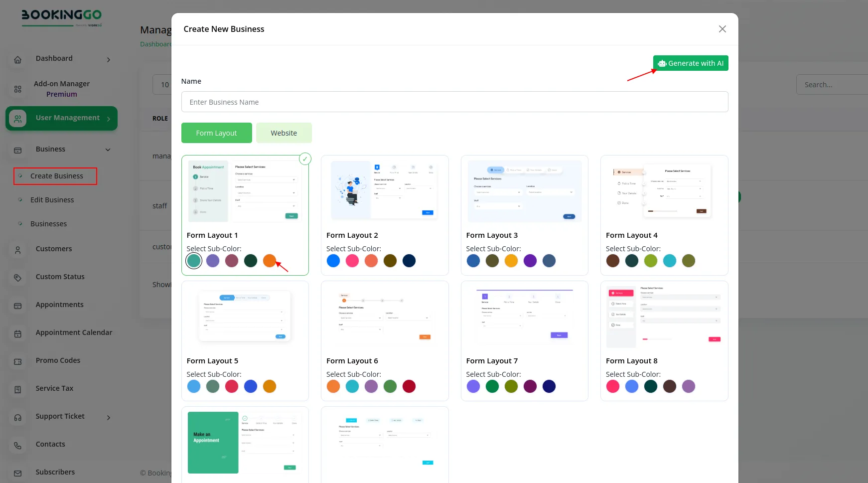Image resolution: width=868 pixels, height=483 pixels.
Task: Click the Custom Status tag icon
Action: coord(17,278)
